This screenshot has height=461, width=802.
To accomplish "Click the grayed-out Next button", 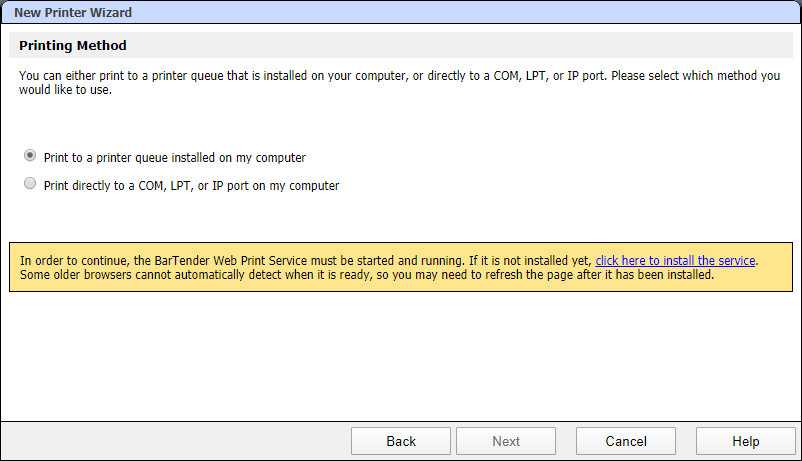I will [x=506, y=441].
